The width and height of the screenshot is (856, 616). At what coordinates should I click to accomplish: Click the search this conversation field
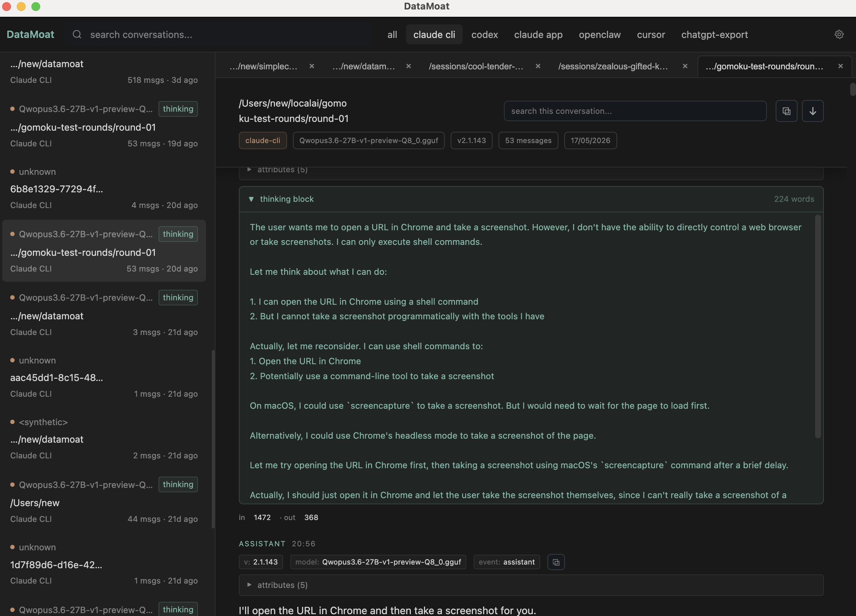pos(635,111)
